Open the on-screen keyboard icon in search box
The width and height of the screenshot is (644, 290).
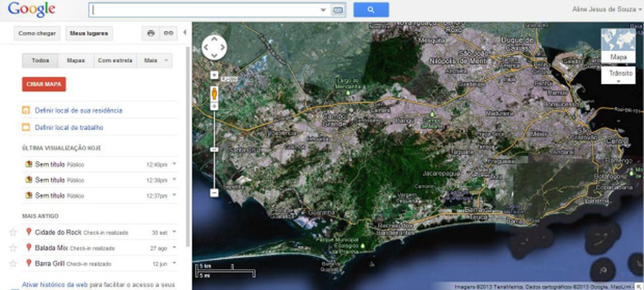(x=338, y=10)
